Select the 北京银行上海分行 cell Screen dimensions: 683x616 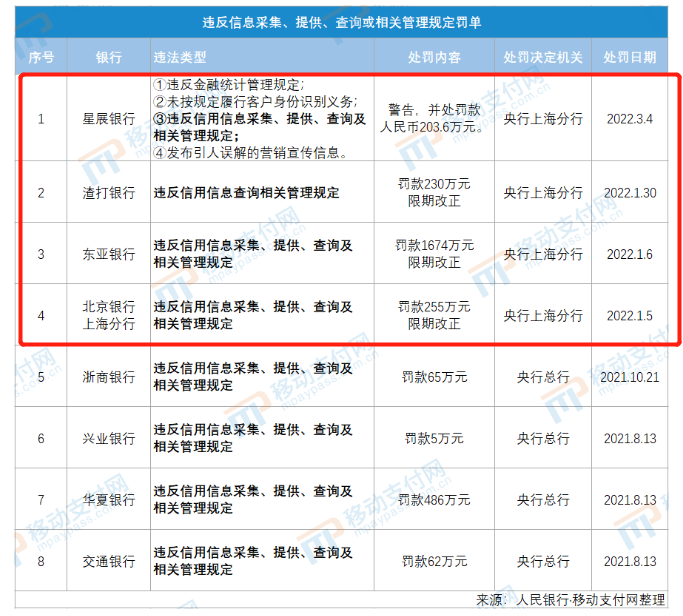tap(108, 315)
